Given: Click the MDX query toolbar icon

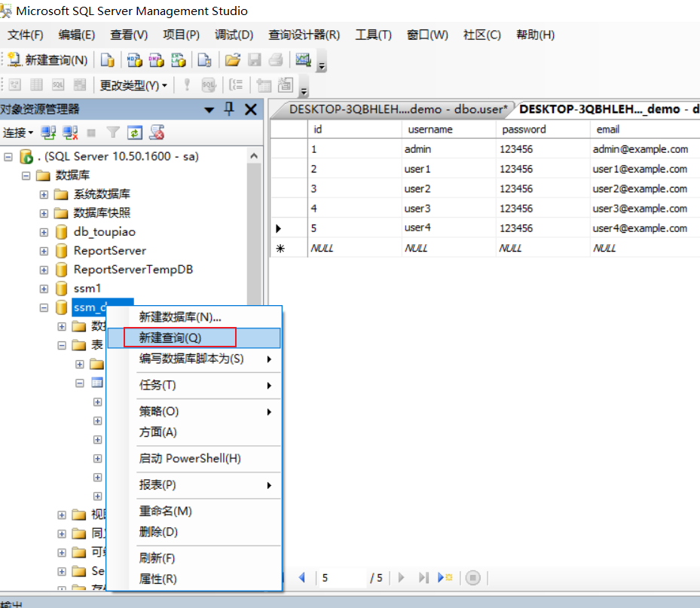Looking at the screenshot, I should tap(134, 60).
